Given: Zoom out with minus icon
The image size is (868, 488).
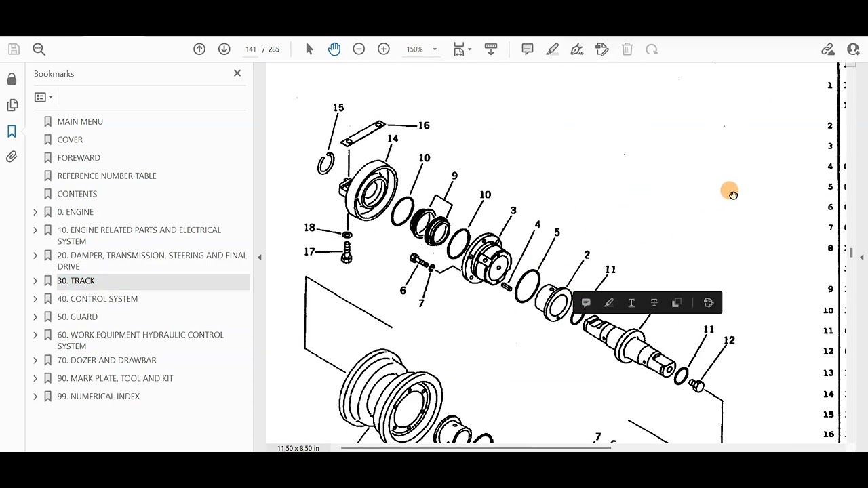Looking at the screenshot, I should [x=359, y=49].
